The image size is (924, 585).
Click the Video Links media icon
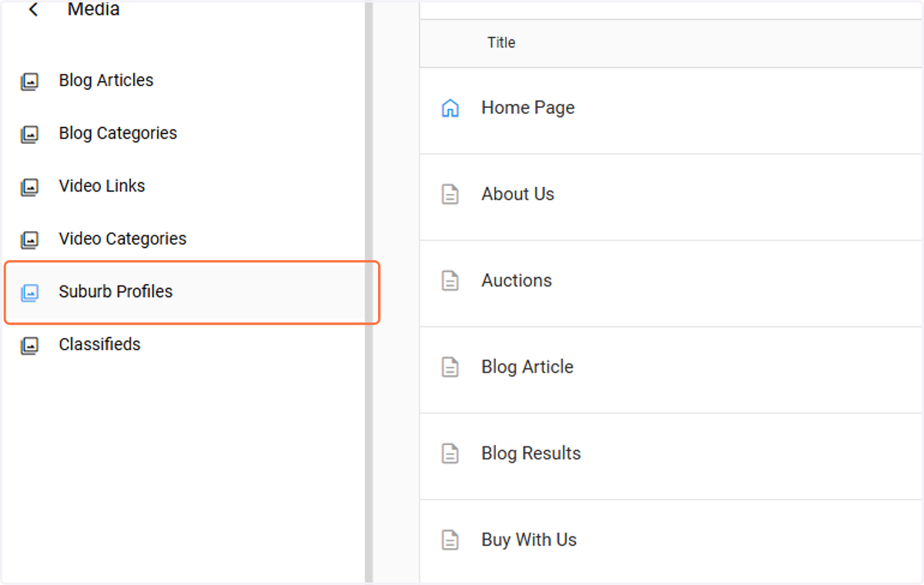(29, 186)
